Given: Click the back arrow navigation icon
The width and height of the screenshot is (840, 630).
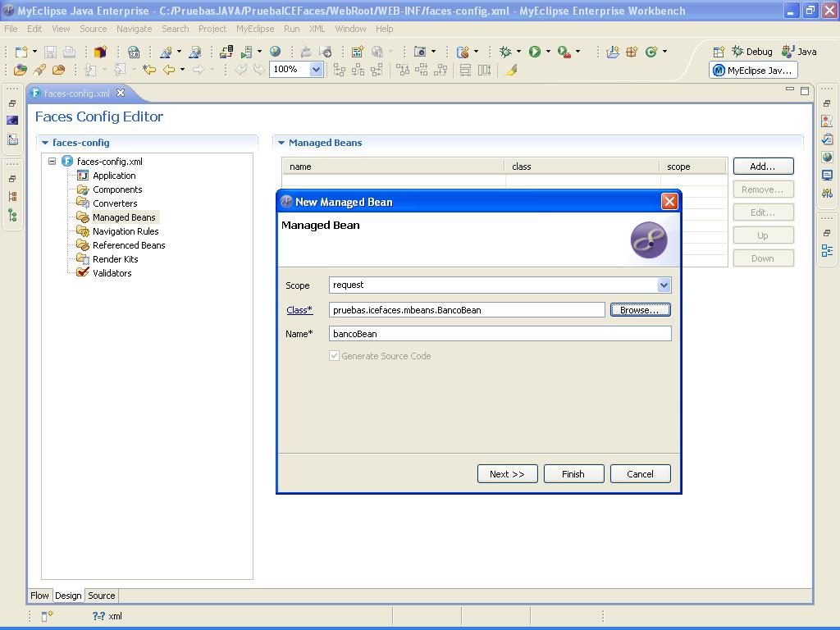Looking at the screenshot, I should tap(169, 69).
